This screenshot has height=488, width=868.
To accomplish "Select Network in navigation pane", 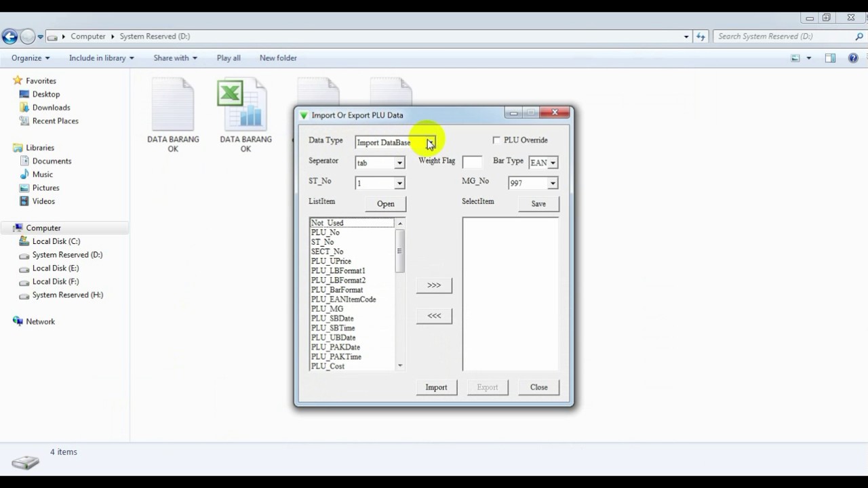I will (40, 322).
